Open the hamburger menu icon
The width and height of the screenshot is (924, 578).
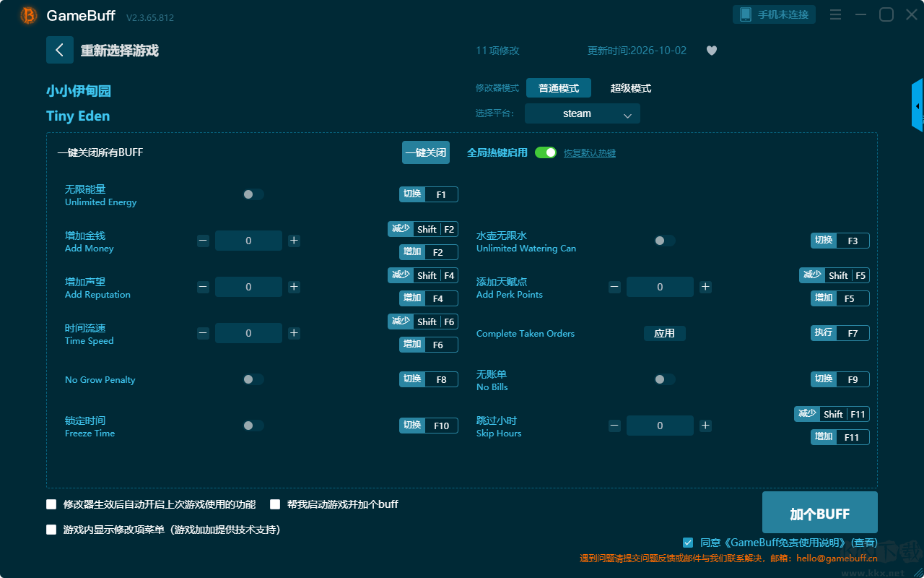[835, 15]
